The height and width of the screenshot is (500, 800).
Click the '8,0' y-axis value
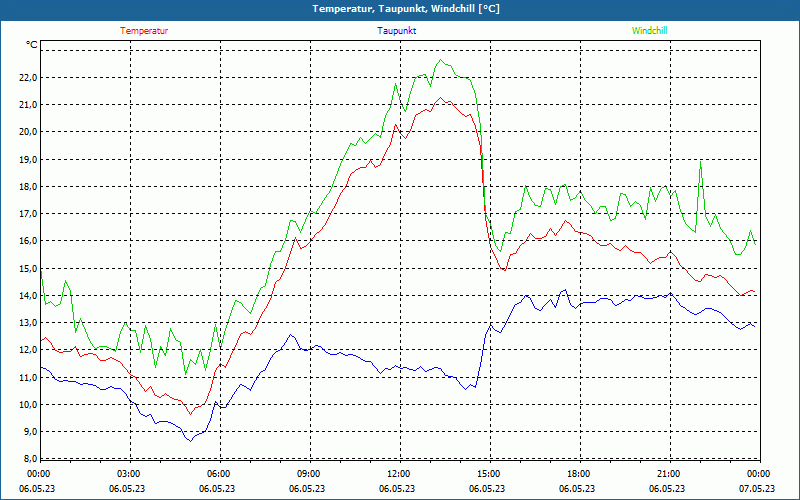(31, 459)
